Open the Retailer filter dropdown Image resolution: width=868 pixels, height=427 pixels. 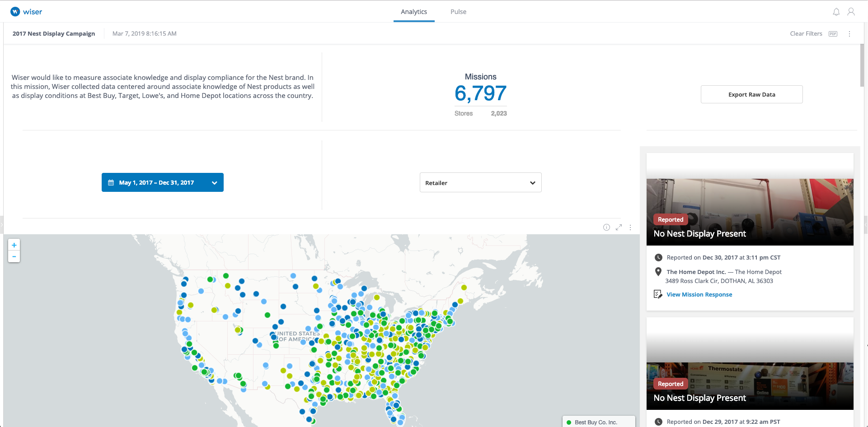click(481, 182)
